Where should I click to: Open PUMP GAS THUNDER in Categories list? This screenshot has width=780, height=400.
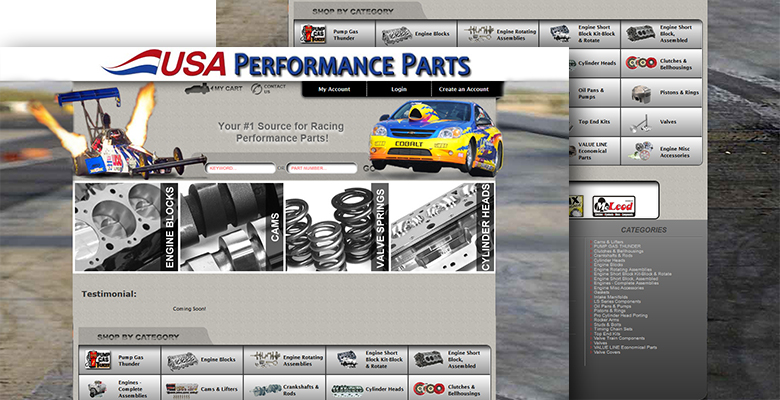(x=617, y=246)
